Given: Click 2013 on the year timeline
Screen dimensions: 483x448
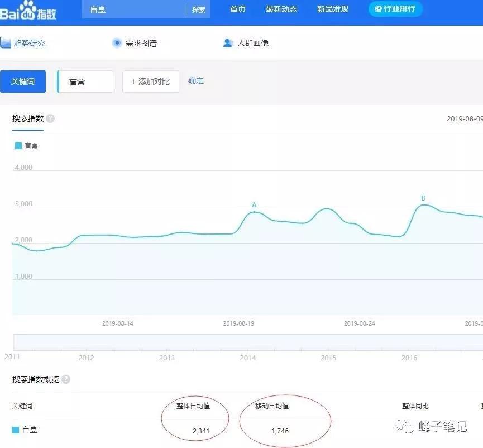Looking at the screenshot, I should [166, 358].
